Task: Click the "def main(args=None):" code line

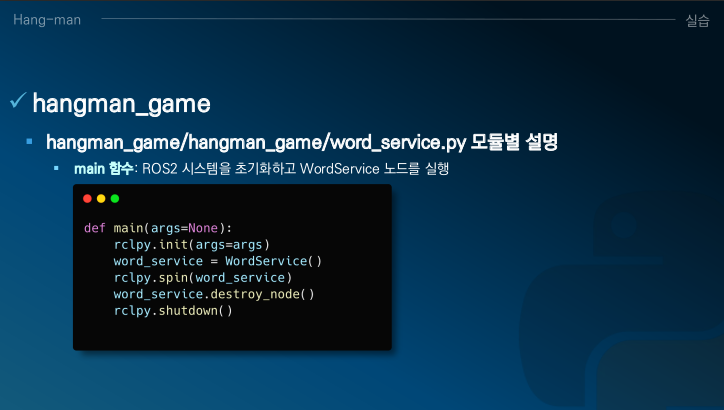Action: pos(158,228)
